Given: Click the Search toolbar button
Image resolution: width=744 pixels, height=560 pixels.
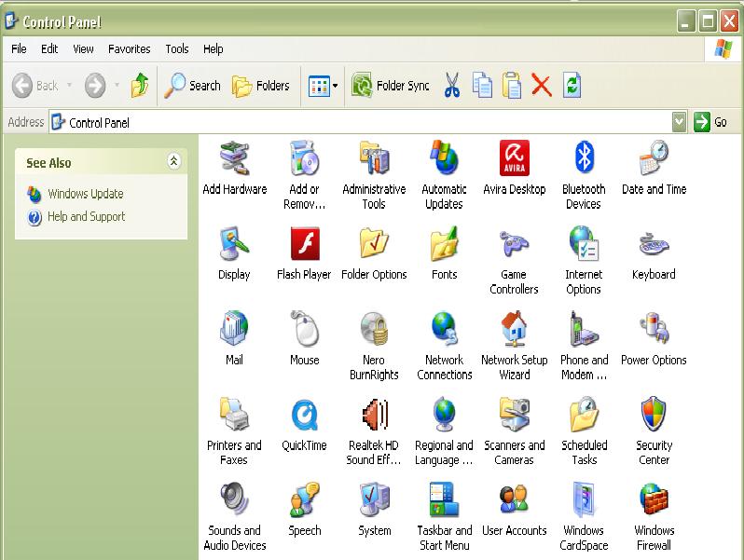Looking at the screenshot, I should point(193,86).
